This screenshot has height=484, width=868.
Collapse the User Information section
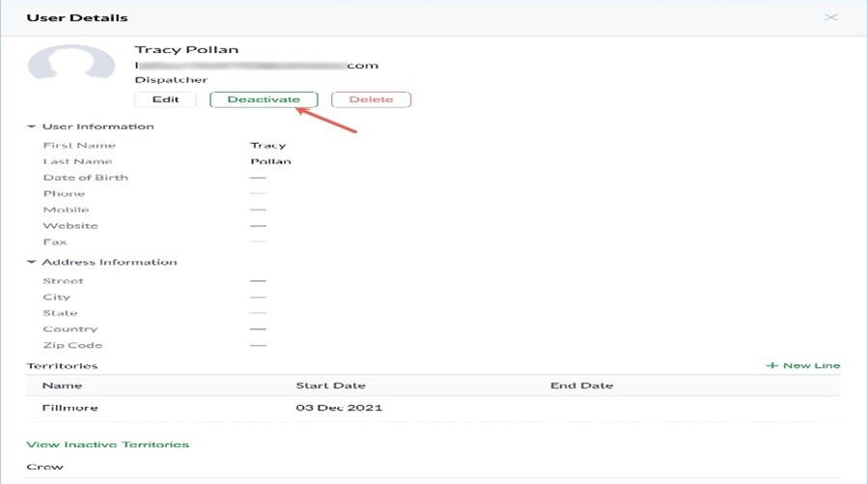click(32, 127)
